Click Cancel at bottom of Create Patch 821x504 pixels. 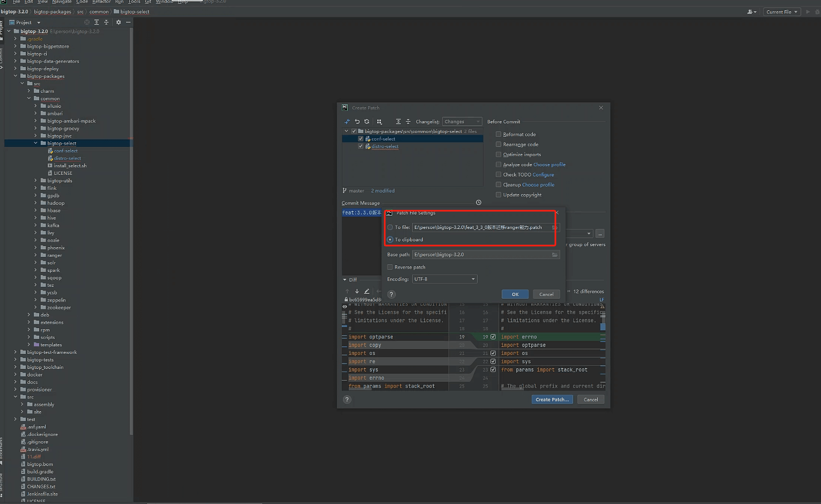pos(591,399)
